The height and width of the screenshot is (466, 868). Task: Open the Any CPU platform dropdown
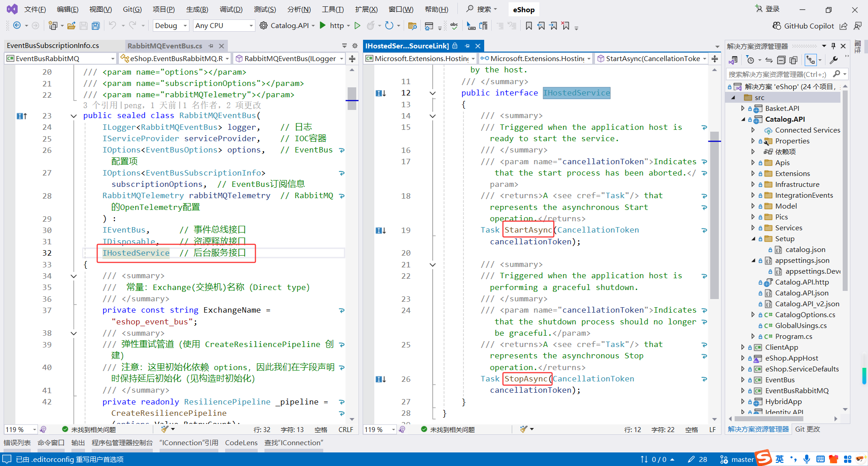[224, 26]
